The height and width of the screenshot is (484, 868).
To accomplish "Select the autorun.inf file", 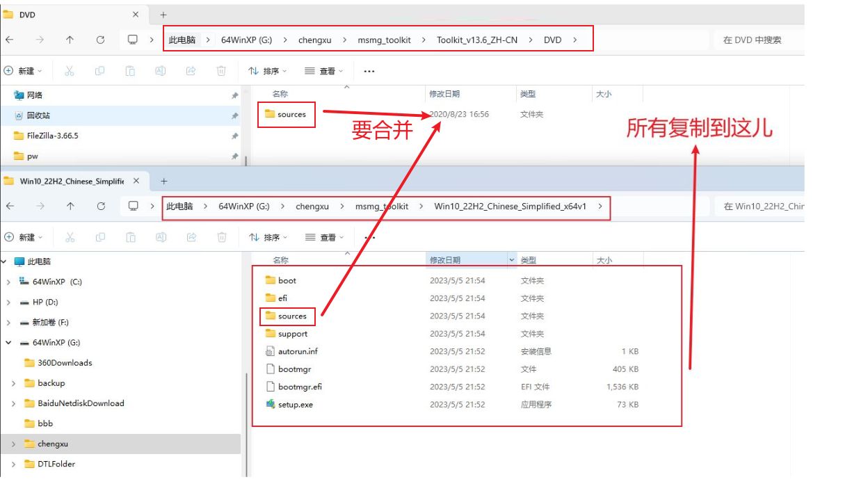I will pyautogui.click(x=298, y=351).
